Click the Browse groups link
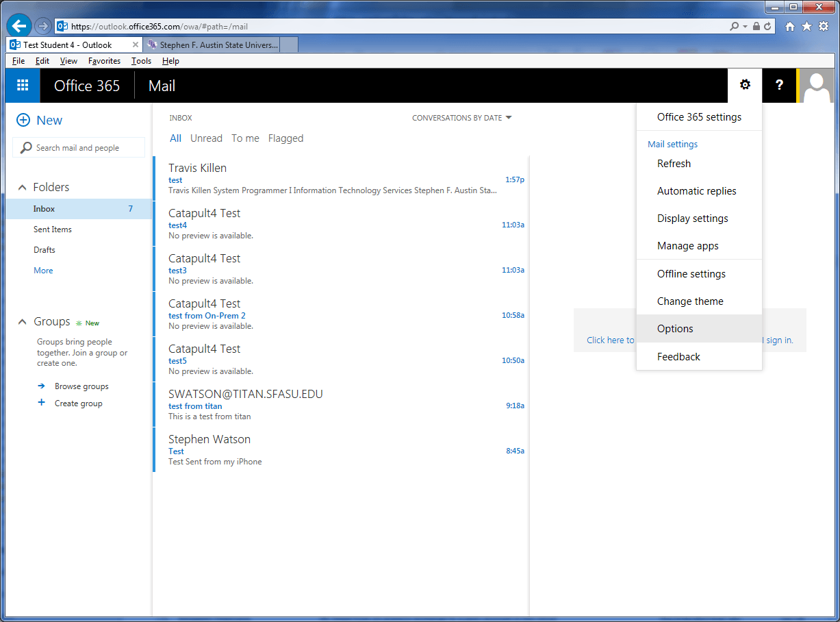The width and height of the screenshot is (840, 622). 81,386
